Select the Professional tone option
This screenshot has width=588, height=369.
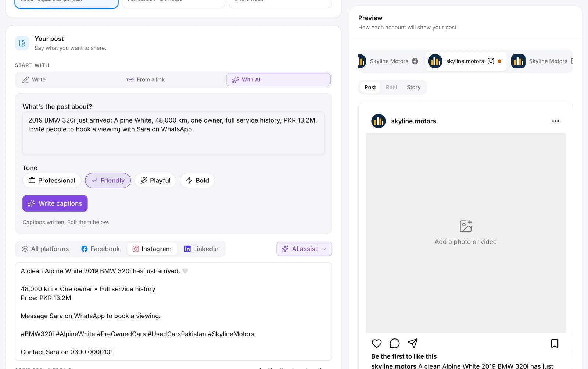[52, 181]
